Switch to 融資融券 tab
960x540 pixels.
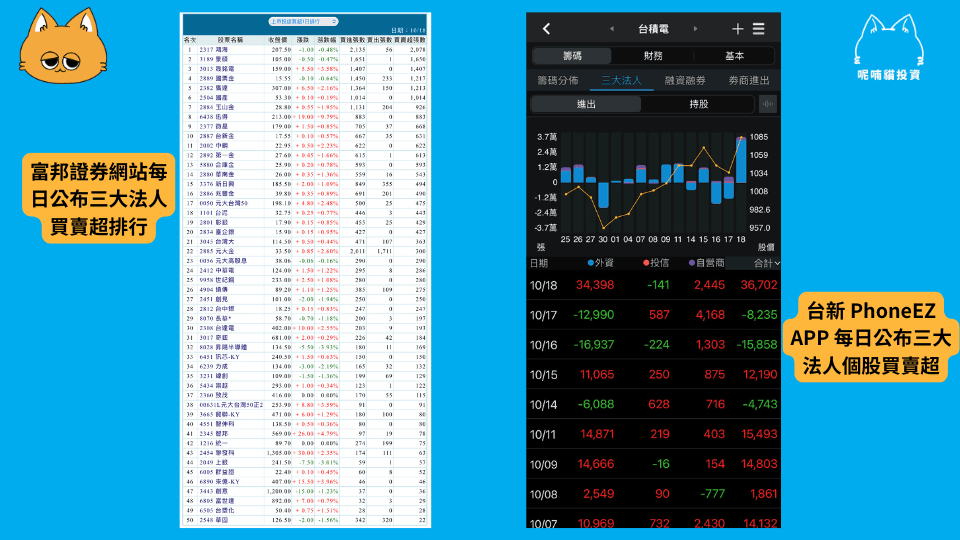coord(684,80)
